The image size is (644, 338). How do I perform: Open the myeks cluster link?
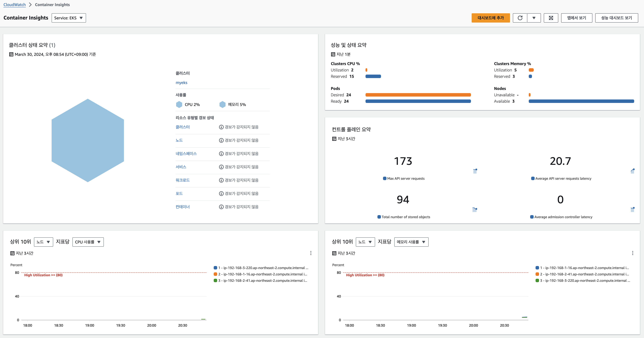point(181,83)
